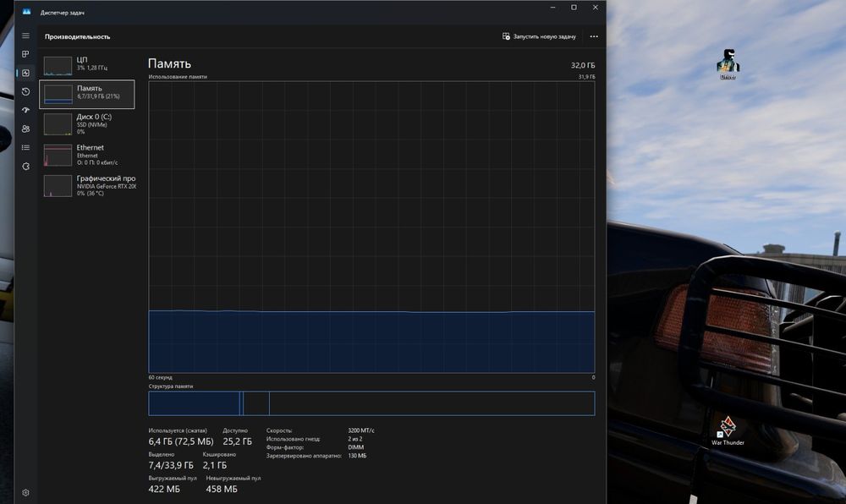The height and width of the screenshot is (504, 846).
Task: Click the memory composition bar
Action: coord(371,403)
